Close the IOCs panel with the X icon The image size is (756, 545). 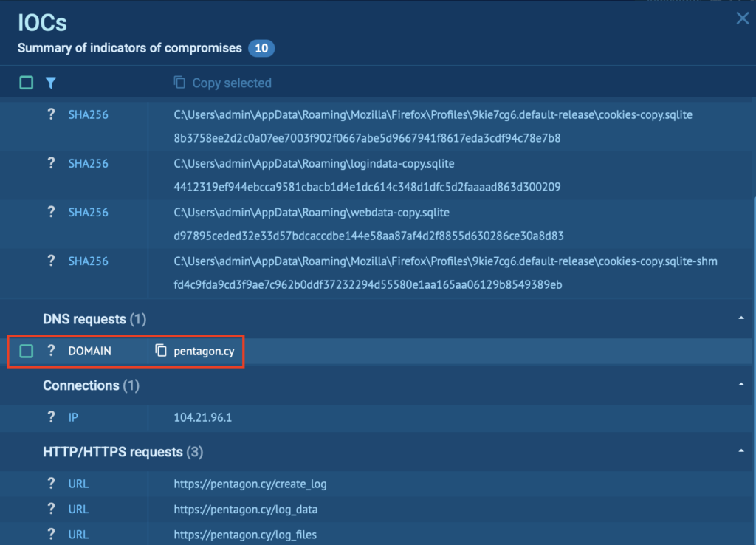pyautogui.click(x=743, y=18)
